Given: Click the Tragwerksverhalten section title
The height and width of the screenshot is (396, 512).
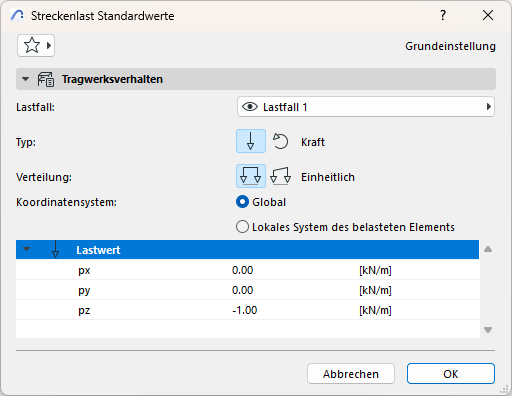Looking at the screenshot, I should [112, 79].
